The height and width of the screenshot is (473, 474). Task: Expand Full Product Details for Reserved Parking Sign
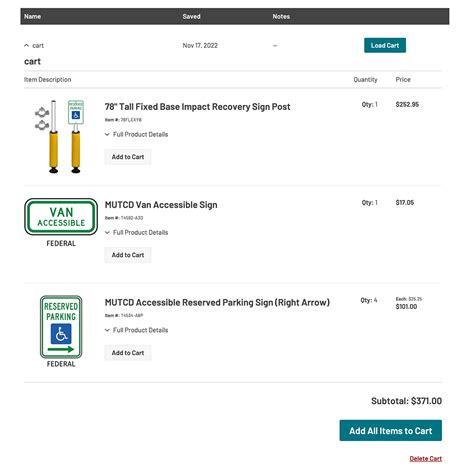click(x=136, y=330)
